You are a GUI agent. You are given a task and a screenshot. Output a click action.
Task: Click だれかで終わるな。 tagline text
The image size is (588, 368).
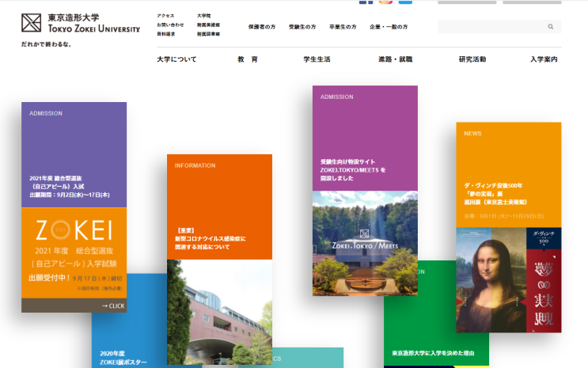click(x=47, y=44)
